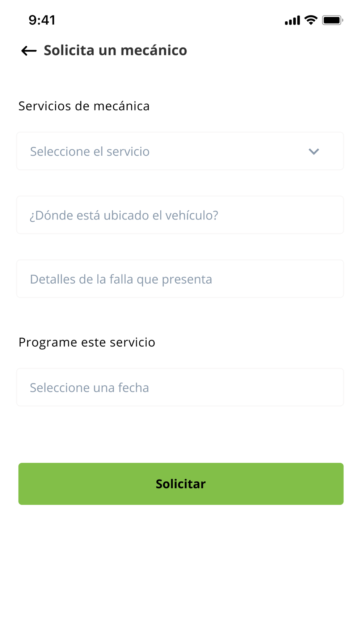This screenshot has height=644, width=362.
Task: Click the battery indicator icon
Action: pyautogui.click(x=332, y=20)
